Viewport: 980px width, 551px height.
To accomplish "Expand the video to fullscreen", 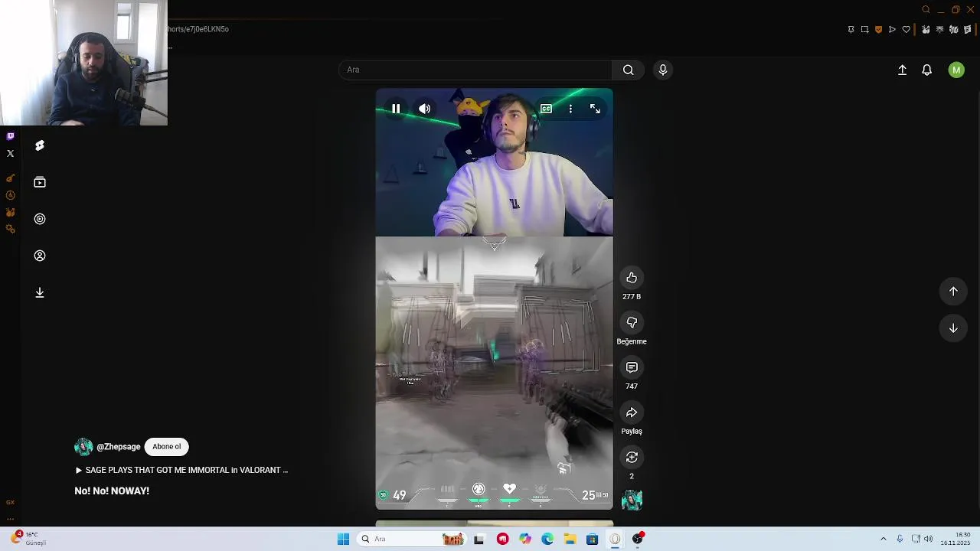I will click(595, 109).
